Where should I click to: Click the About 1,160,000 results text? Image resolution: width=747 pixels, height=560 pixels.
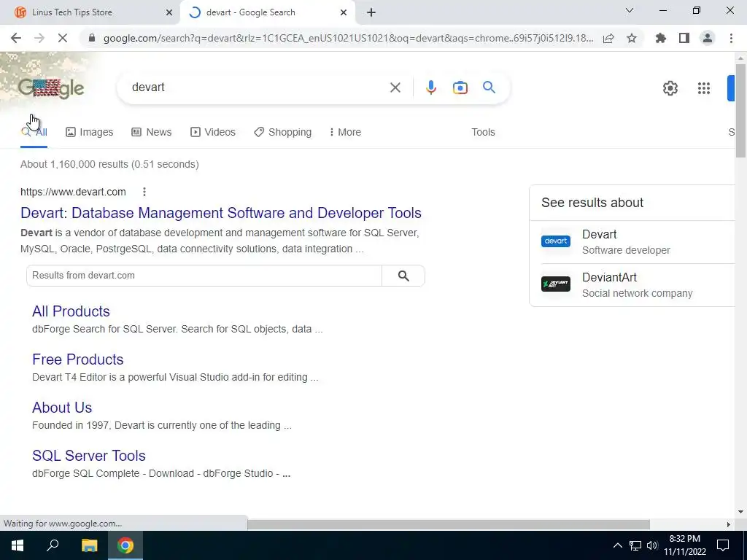[x=109, y=164]
